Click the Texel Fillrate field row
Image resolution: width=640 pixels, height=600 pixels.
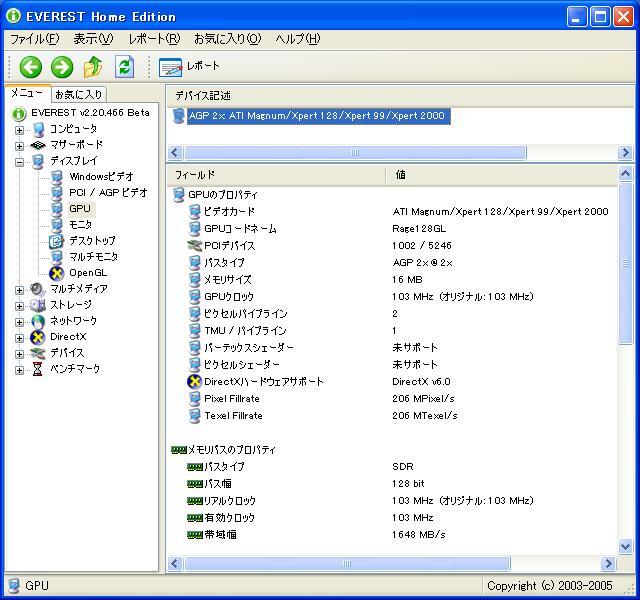pos(392,416)
